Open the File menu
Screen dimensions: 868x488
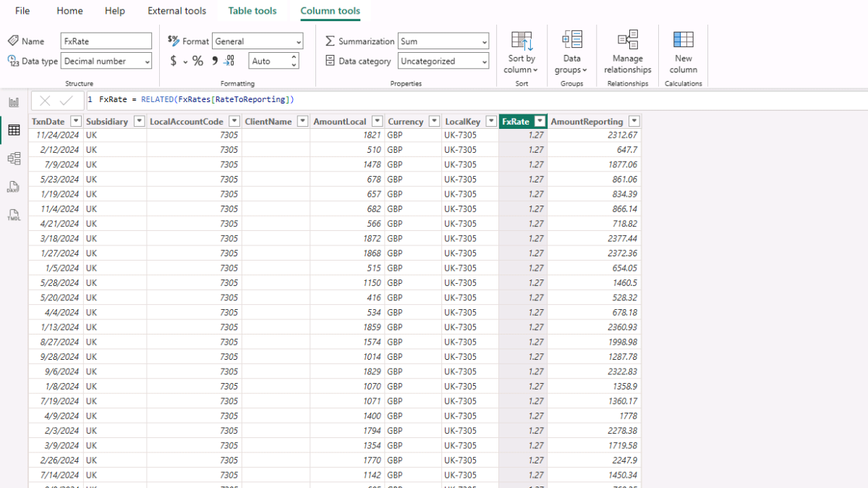point(22,11)
